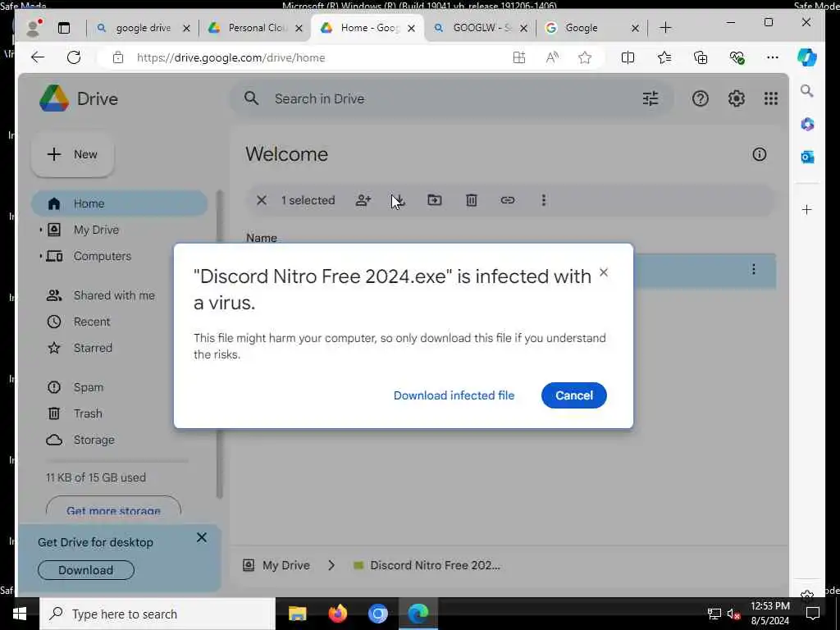Switch to the Personal Cloud tab
This screenshot has height=630, width=840.
click(x=256, y=28)
